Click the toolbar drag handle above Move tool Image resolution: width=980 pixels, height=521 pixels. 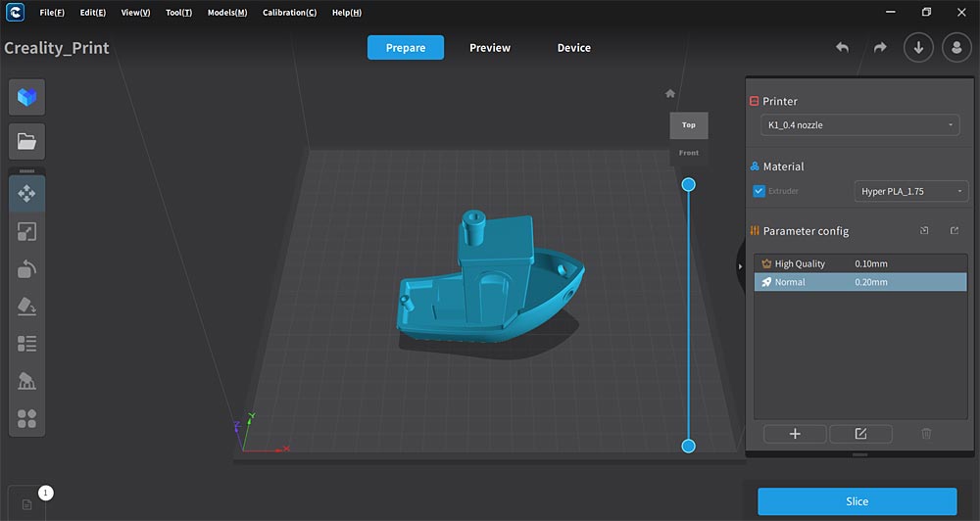point(26,171)
